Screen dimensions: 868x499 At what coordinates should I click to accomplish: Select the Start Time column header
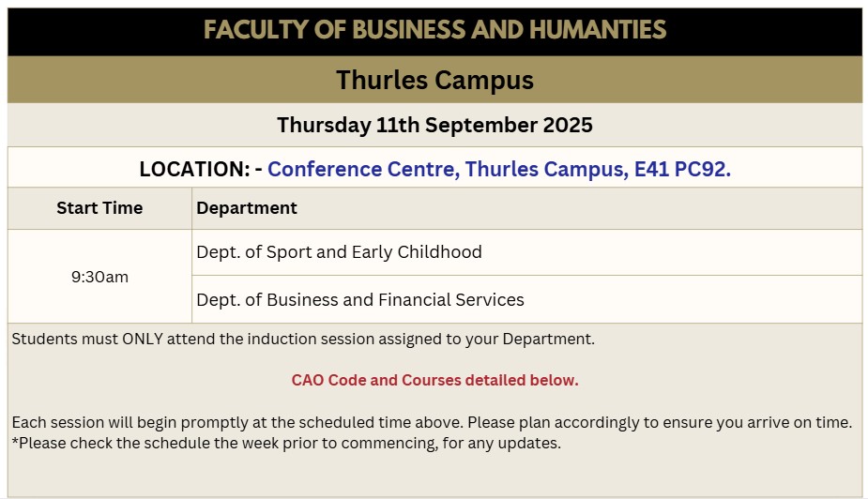click(x=99, y=208)
